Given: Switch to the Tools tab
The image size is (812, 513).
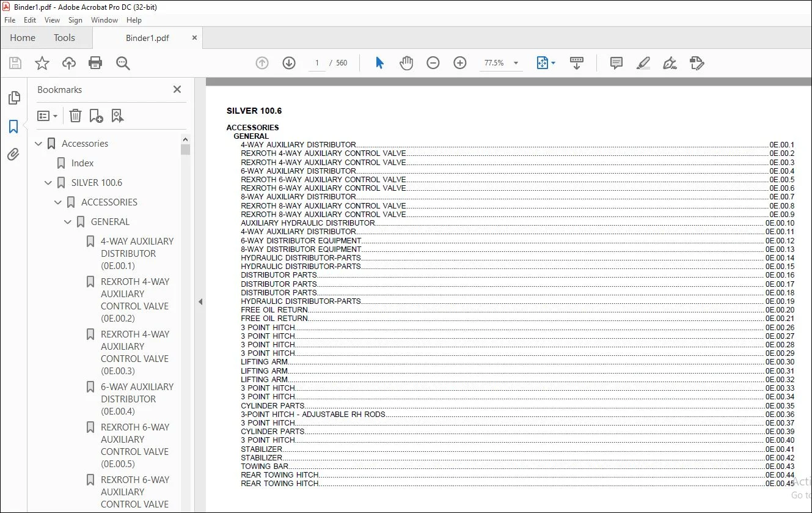Looking at the screenshot, I should pyautogui.click(x=64, y=38).
